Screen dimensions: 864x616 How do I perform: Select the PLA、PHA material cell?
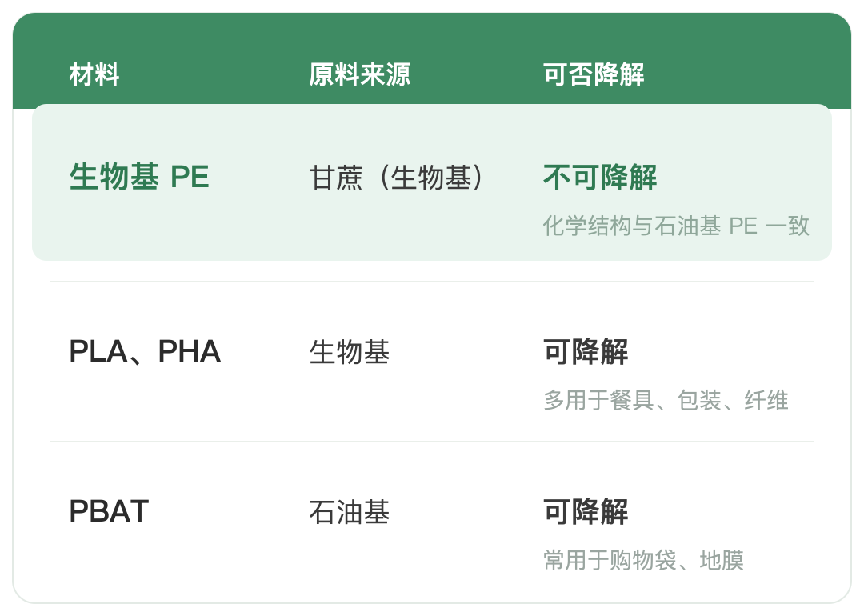click(x=145, y=351)
